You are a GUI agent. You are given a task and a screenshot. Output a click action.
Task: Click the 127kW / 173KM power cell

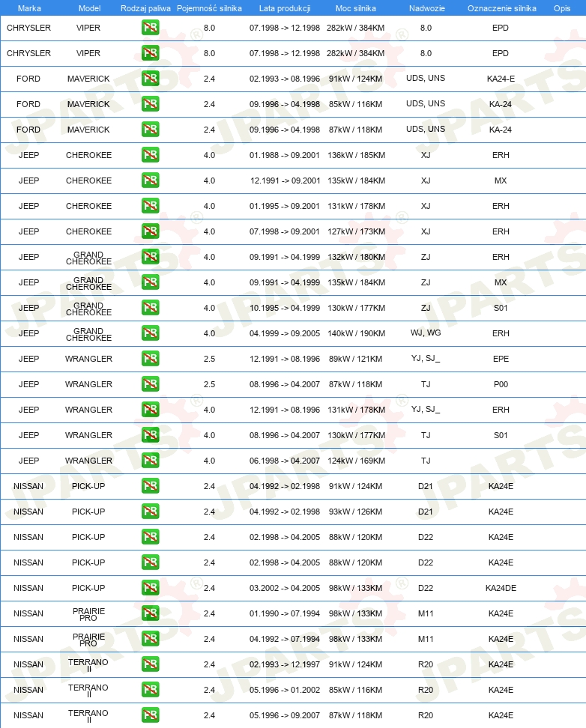point(356,231)
